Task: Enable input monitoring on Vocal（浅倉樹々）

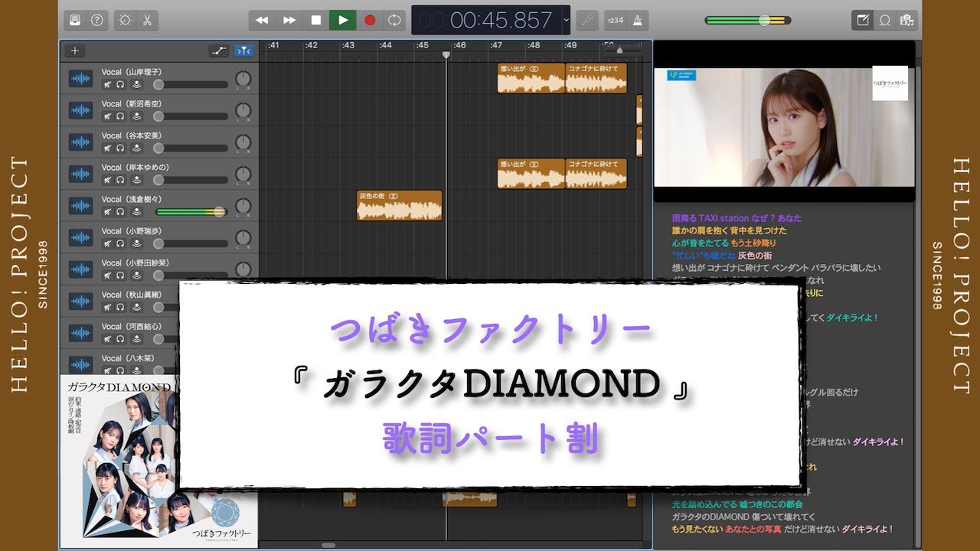Action: click(136, 212)
